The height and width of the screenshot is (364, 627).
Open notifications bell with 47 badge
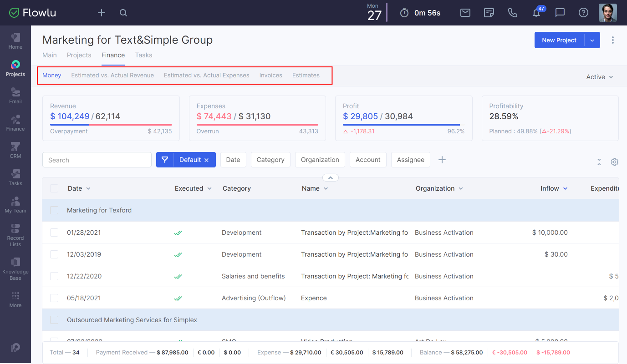[537, 13]
